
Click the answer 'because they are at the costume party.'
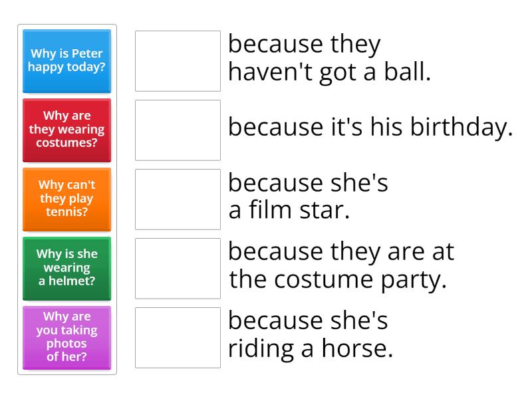[x=341, y=266]
